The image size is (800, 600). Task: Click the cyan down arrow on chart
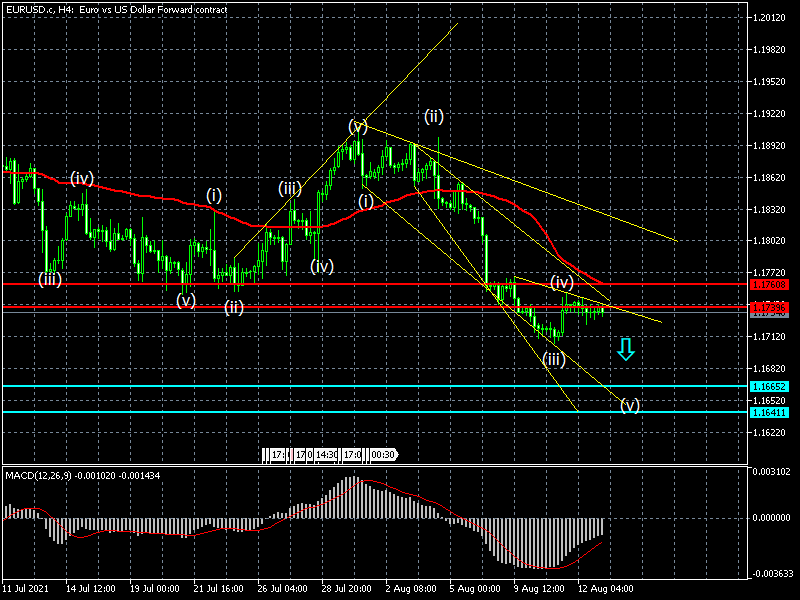626,349
